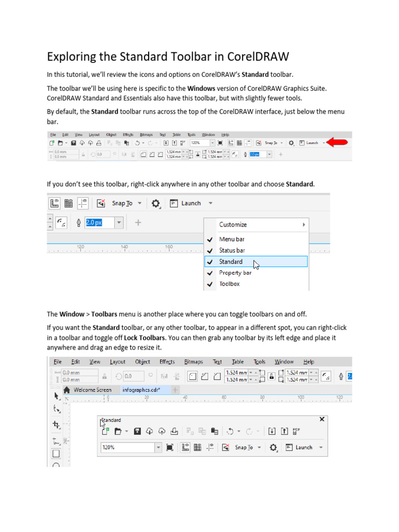The height and width of the screenshot is (532, 399).
Task: Click plus button beside outline width box
Action: point(138,222)
